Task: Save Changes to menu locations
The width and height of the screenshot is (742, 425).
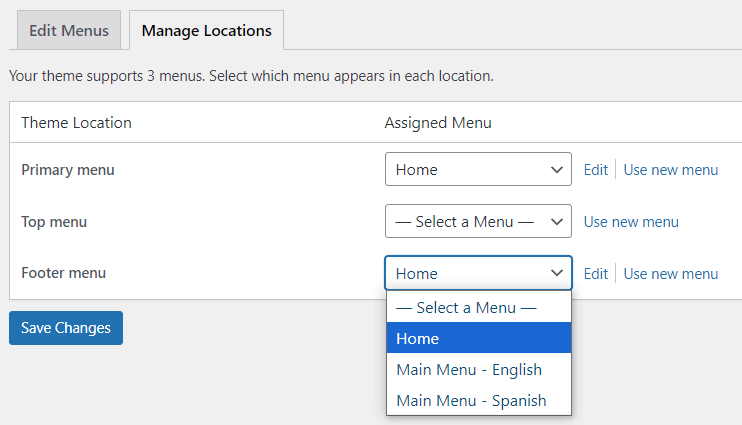Action: pos(66,328)
